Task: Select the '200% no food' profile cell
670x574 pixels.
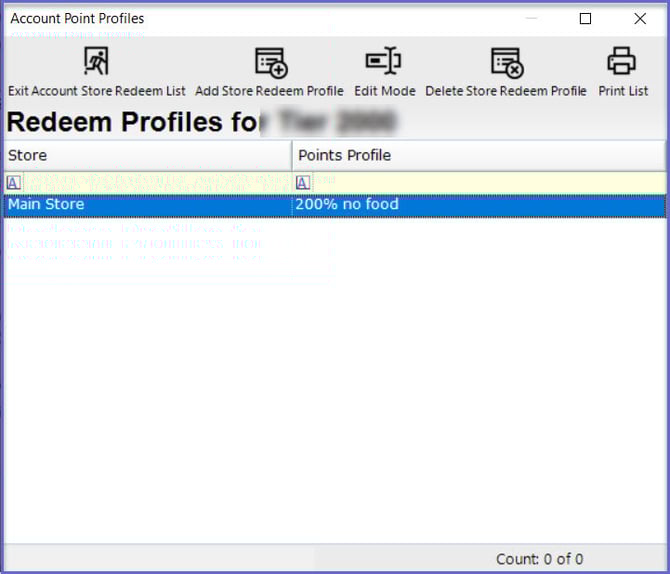Action: pos(478,205)
